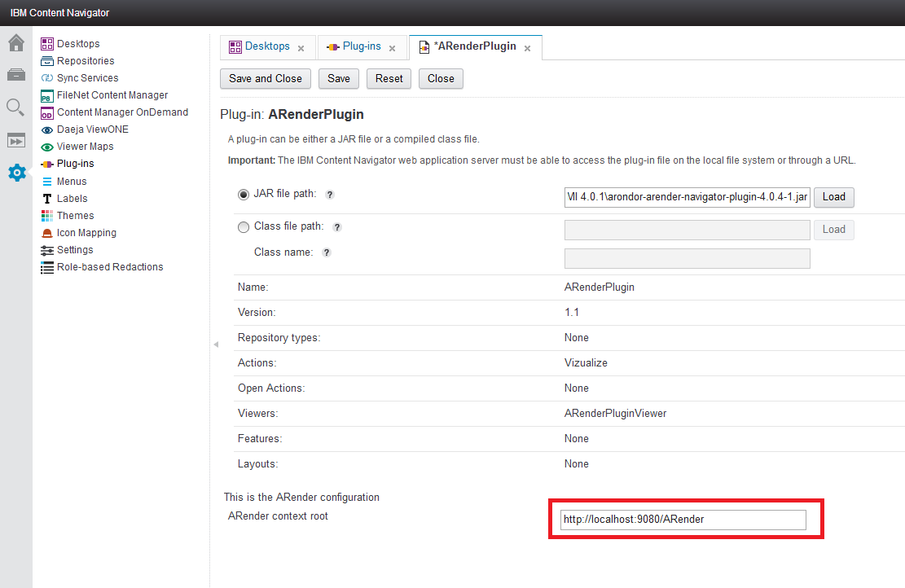Show help for JAR file path
Screen dimensions: 905x588
pos(330,195)
